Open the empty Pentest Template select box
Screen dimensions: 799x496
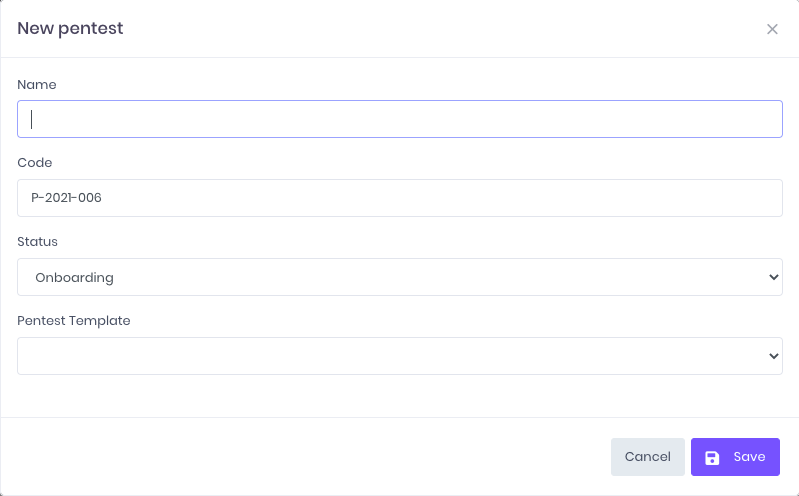pos(400,356)
